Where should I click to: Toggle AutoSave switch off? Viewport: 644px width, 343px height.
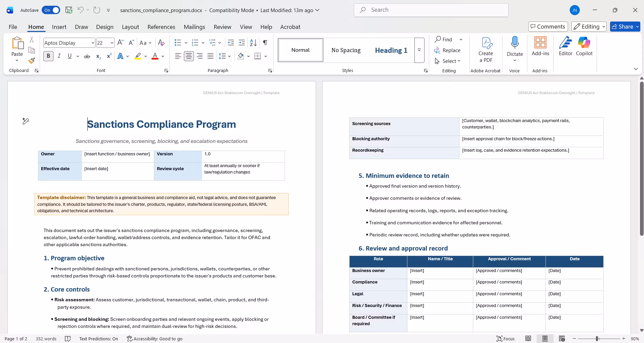tap(51, 10)
